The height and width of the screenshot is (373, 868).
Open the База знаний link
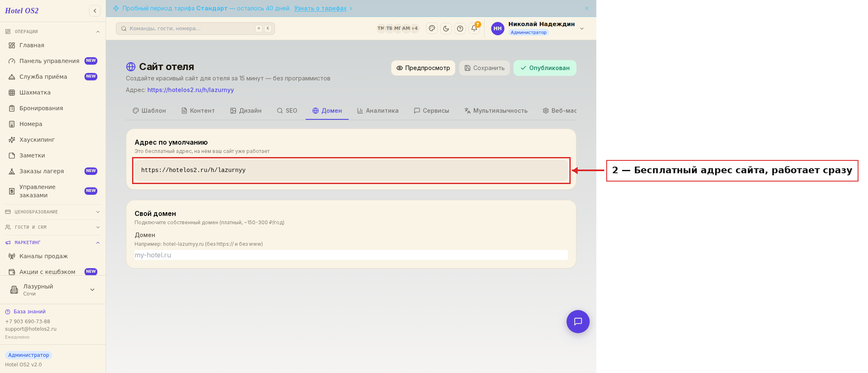pyautogui.click(x=29, y=312)
